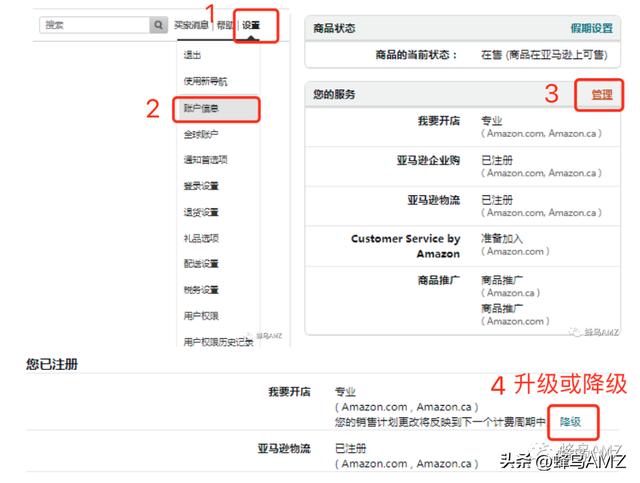The image size is (640, 483).
Task: Open 用户权限 menu entry
Action: tap(201, 316)
